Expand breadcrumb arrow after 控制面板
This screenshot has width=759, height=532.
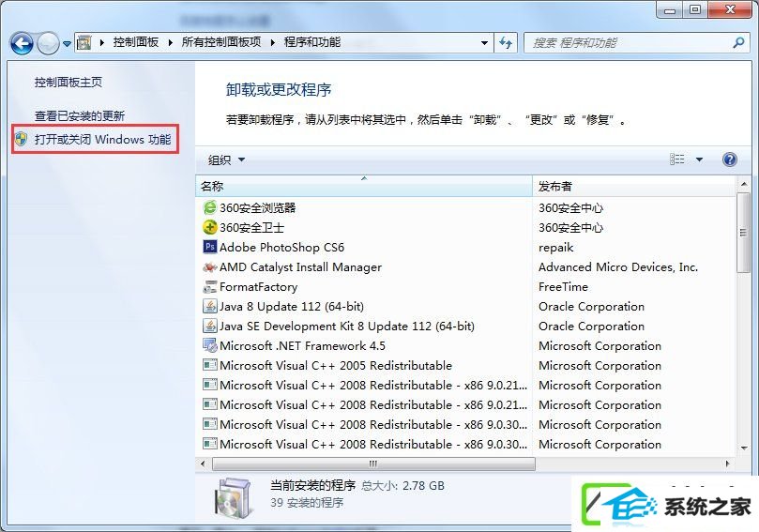pyautogui.click(x=171, y=42)
